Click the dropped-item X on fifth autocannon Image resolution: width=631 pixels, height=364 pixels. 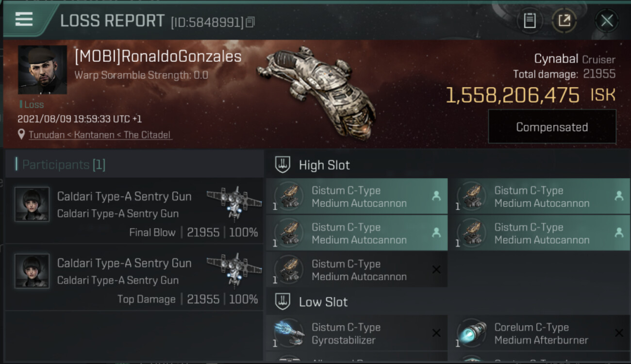pyautogui.click(x=436, y=269)
